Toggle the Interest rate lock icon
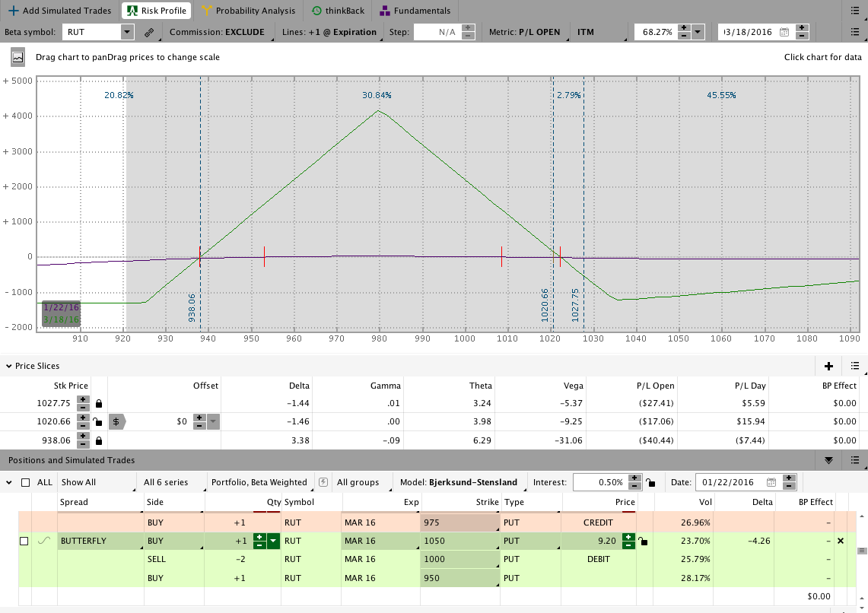Viewport: 868px width, 613px height. coord(650,482)
